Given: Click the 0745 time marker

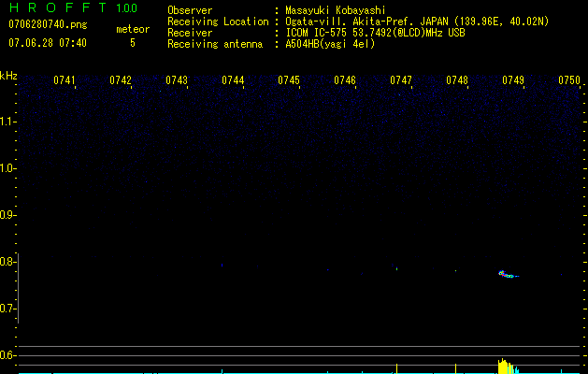Looking at the screenshot, I should (x=289, y=80).
